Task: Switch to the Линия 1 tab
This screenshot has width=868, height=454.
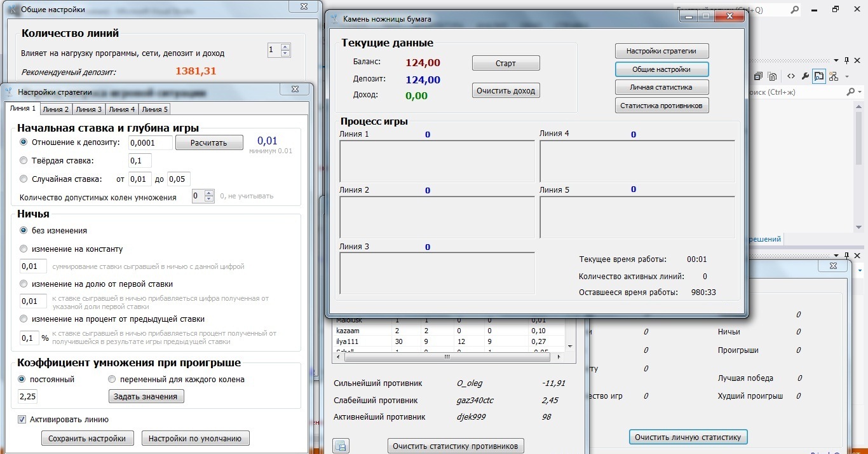Action: 23,108
